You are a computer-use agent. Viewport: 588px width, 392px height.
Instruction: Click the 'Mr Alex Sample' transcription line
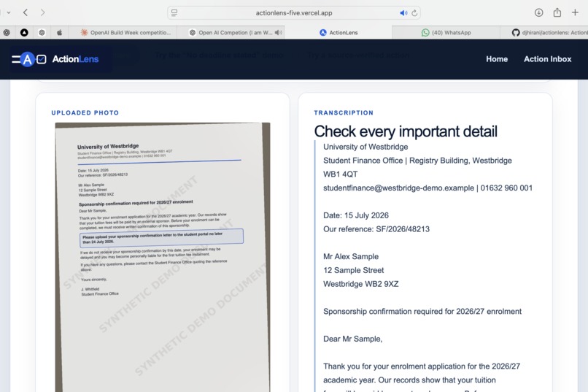coord(351,256)
